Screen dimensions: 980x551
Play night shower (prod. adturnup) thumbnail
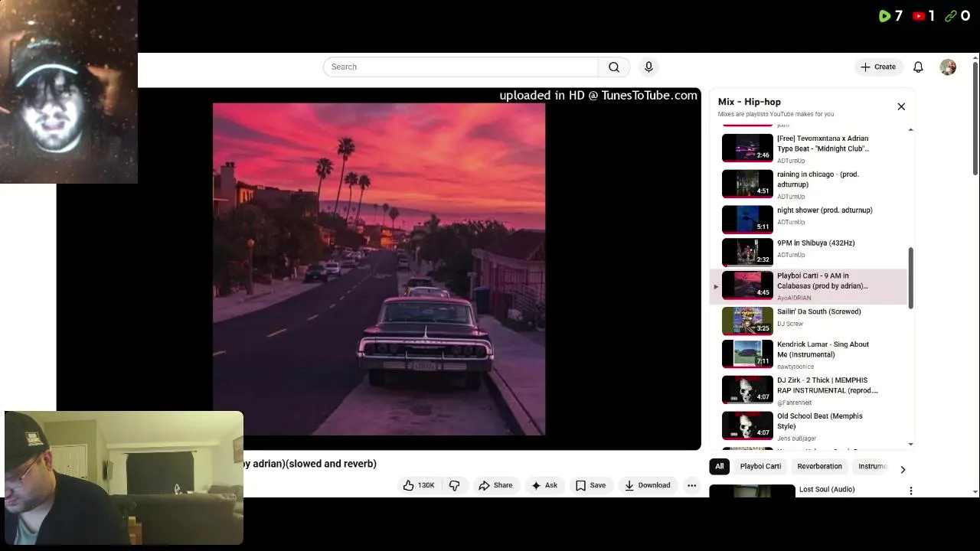point(747,219)
